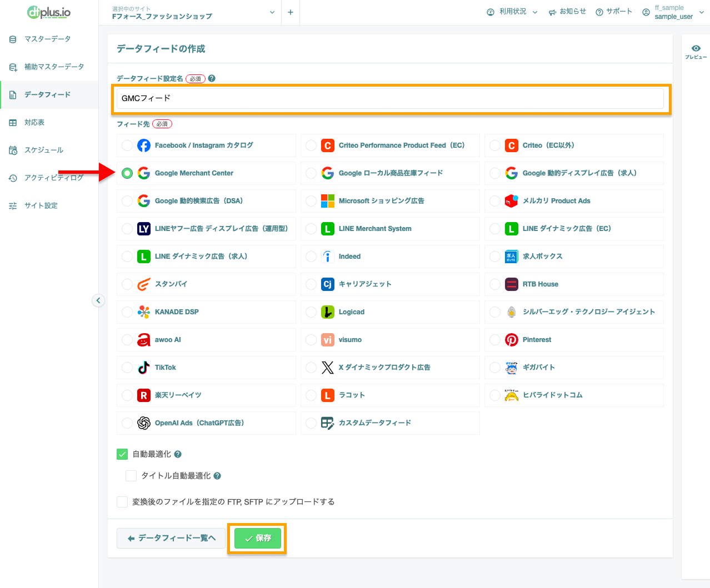Image resolution: width=710 pixels, height=588 pixels.
Task: Click the TikTok logo icon
Action: pyautogui.click(x=144, y=368)
